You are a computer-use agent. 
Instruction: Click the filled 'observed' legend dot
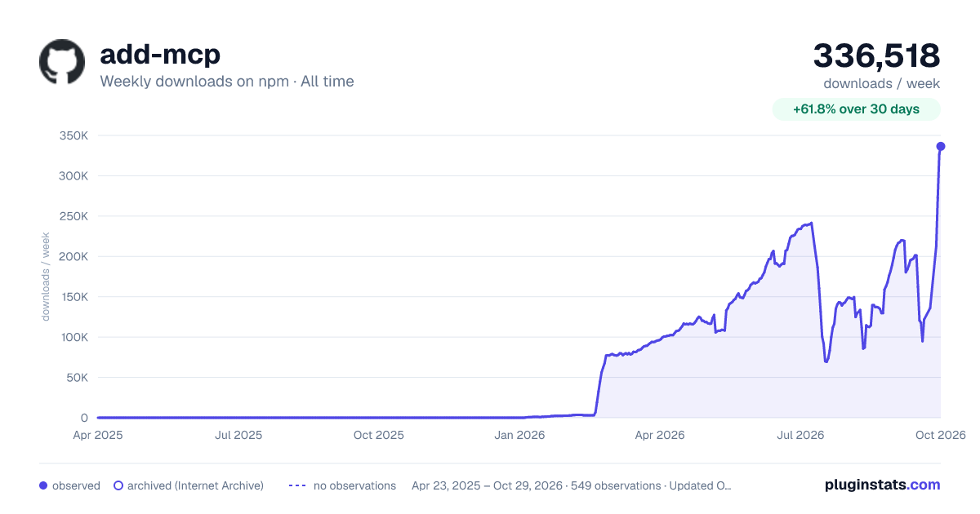point(43,485)
